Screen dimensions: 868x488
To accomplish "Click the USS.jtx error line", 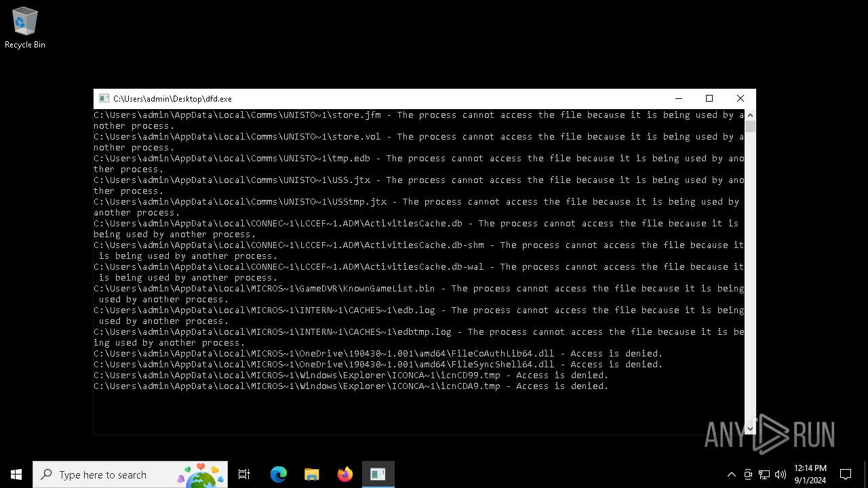I will (x=418, y=185).
